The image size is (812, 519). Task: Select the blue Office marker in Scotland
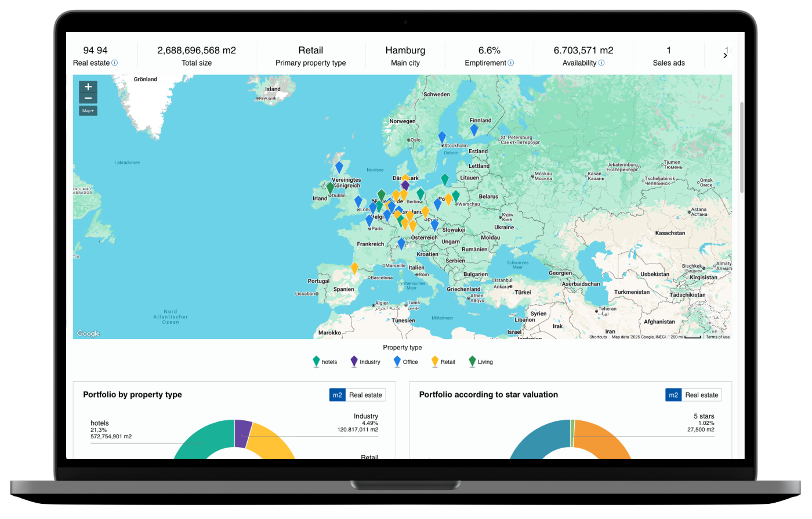coord(339,168)
